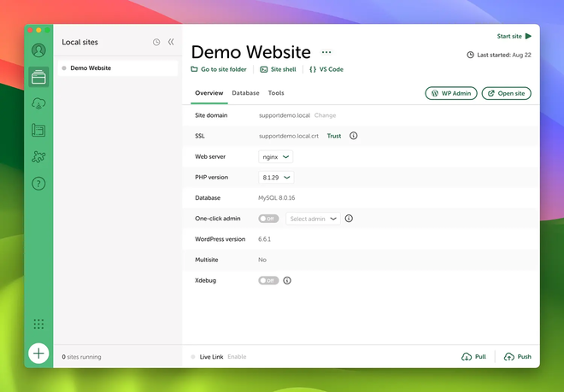
Task: Click the Demo Website title heading
Action: [x=250, y=52]
